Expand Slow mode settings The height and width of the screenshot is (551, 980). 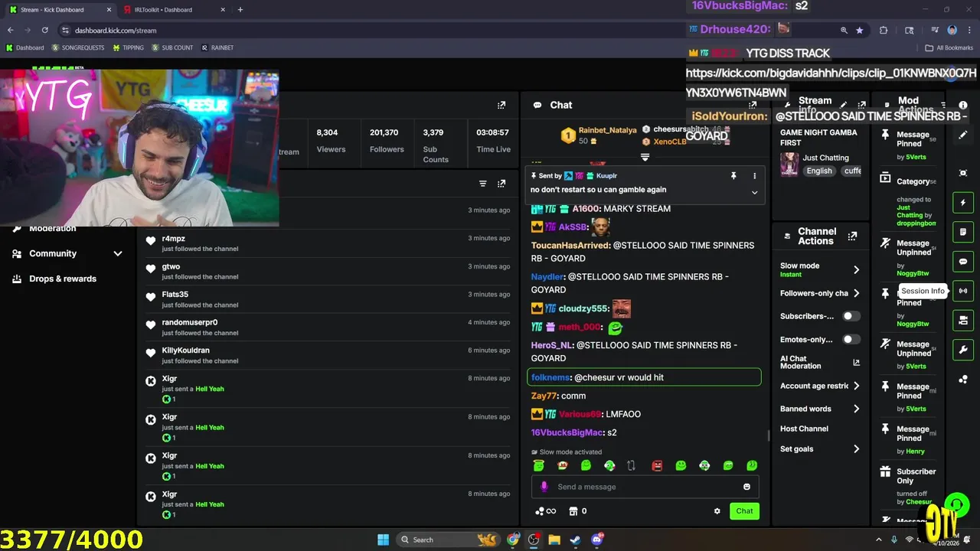coord(856,270)
